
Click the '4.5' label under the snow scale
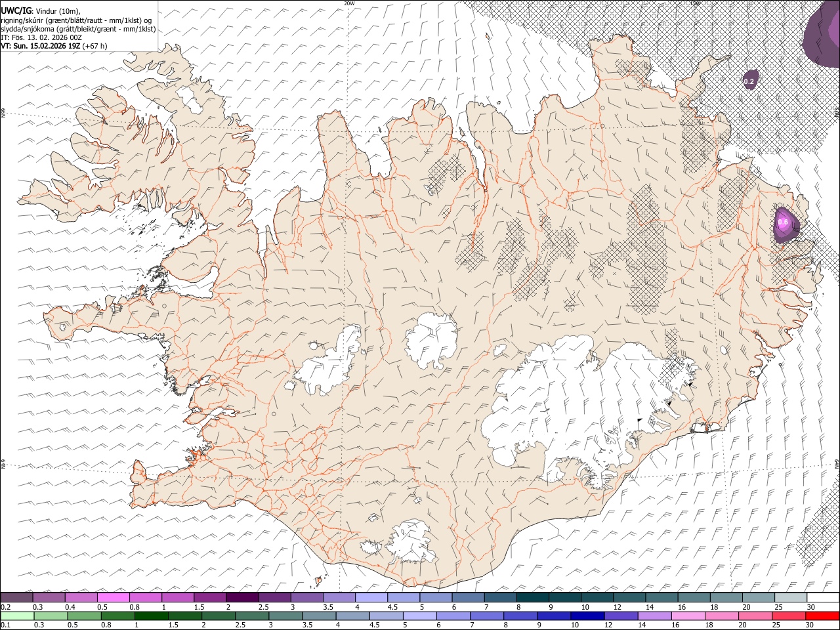(392, 607)
